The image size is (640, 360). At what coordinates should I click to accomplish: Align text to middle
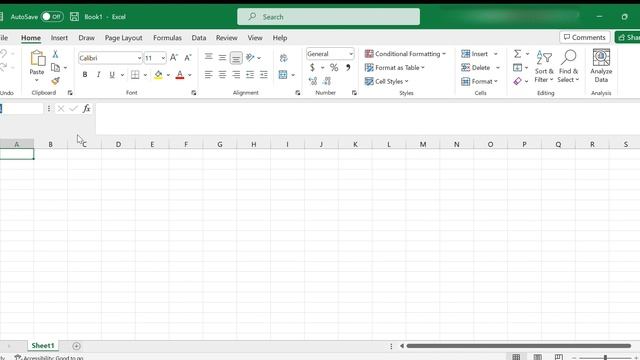click(222, 58)
